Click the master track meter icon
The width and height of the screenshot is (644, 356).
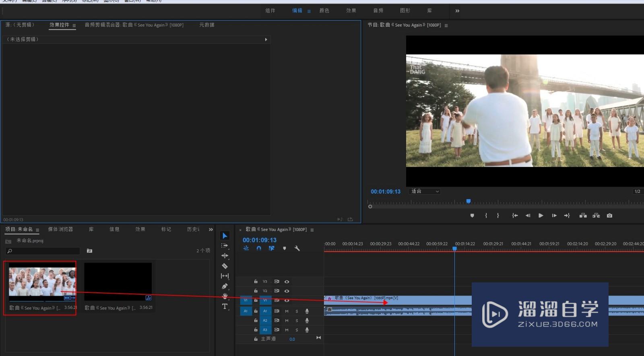tap(318, 338)
